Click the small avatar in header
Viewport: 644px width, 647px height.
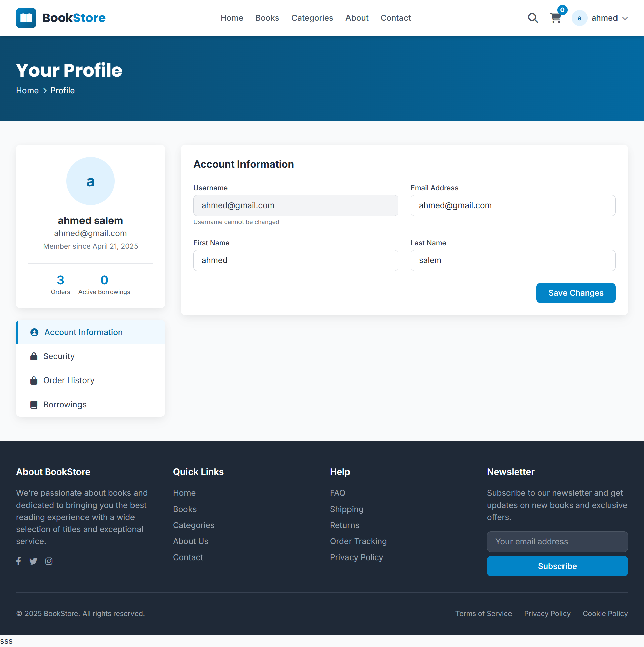(579, 18)
